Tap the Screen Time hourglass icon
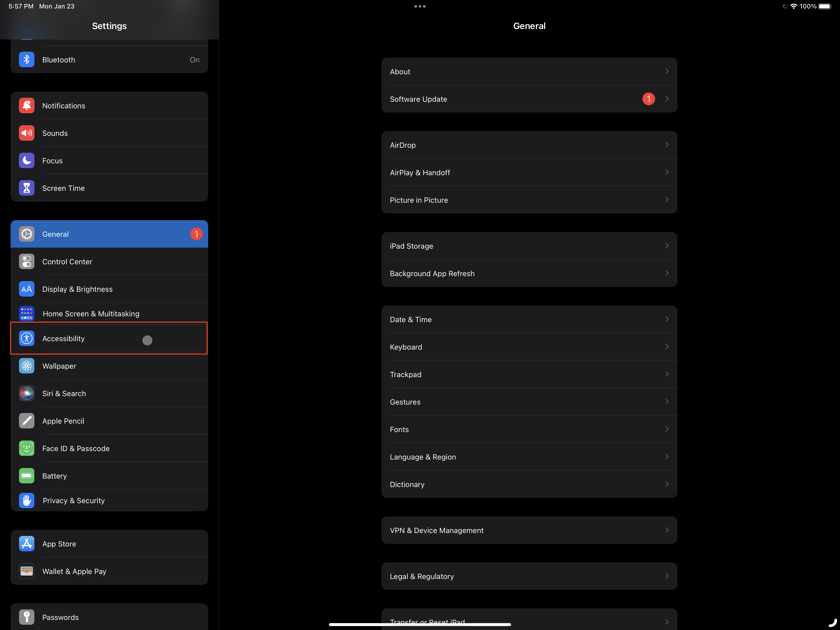This screenshot has width=840, height=630. point(27,188)
